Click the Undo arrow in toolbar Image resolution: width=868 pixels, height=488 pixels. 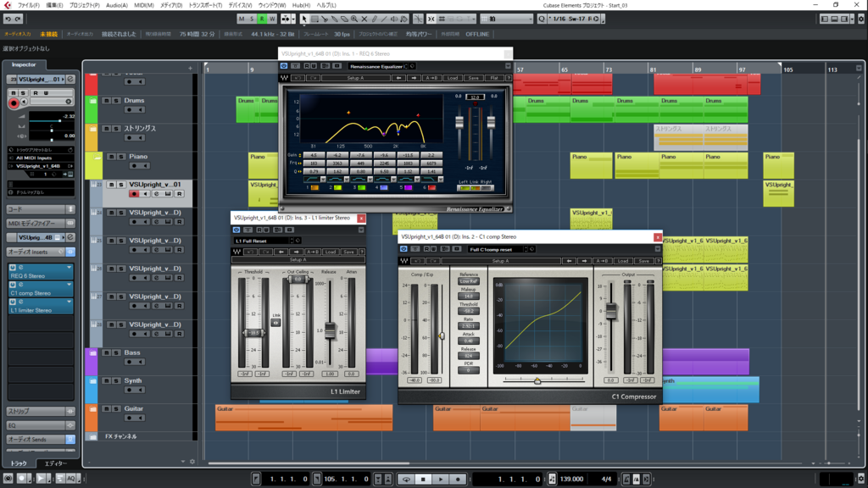coord(8,19)
